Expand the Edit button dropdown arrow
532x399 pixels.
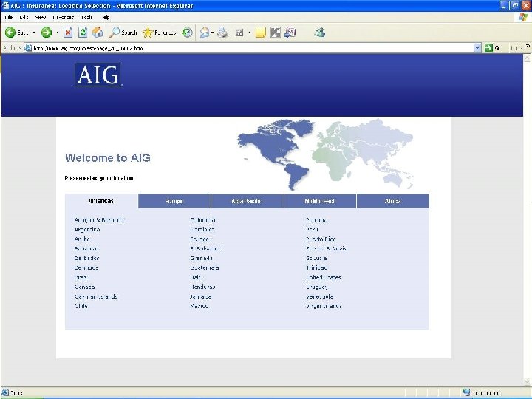[x=250, y=33]
